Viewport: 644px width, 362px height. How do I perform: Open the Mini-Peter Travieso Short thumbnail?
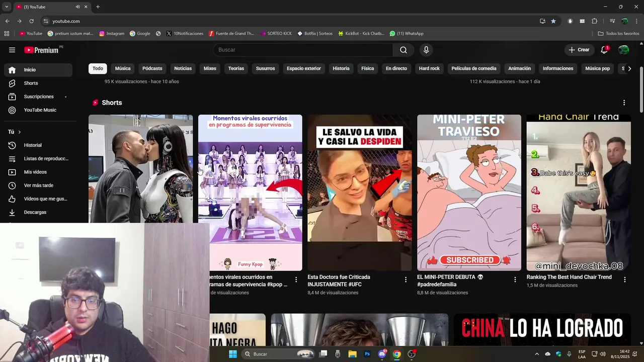469,193
